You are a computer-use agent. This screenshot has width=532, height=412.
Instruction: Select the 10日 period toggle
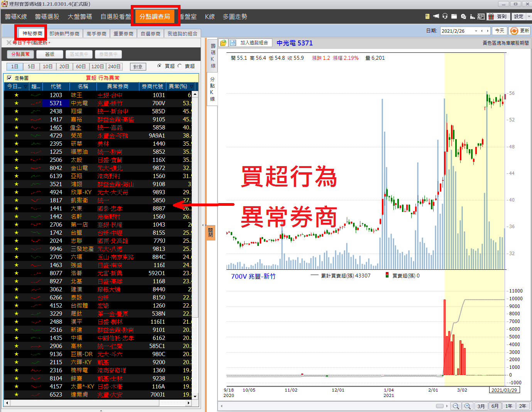click(x=48, y=67)
